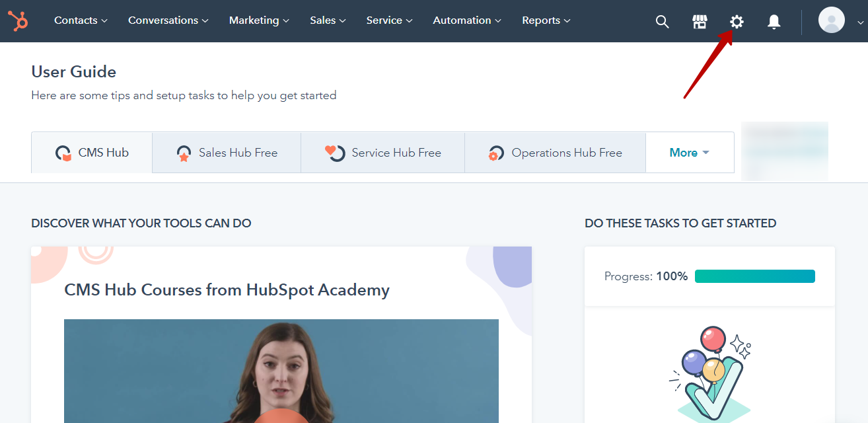Open the Automation menu

point(467,20)
